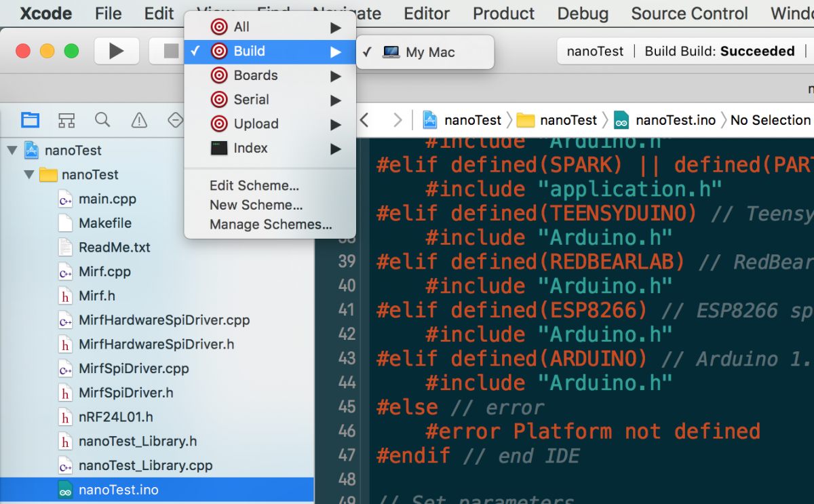Screen dimensions: 814x504
Task: Click the nanoTest project icon in jump bar
Action: pyautogui.click(x=429, y=120)
